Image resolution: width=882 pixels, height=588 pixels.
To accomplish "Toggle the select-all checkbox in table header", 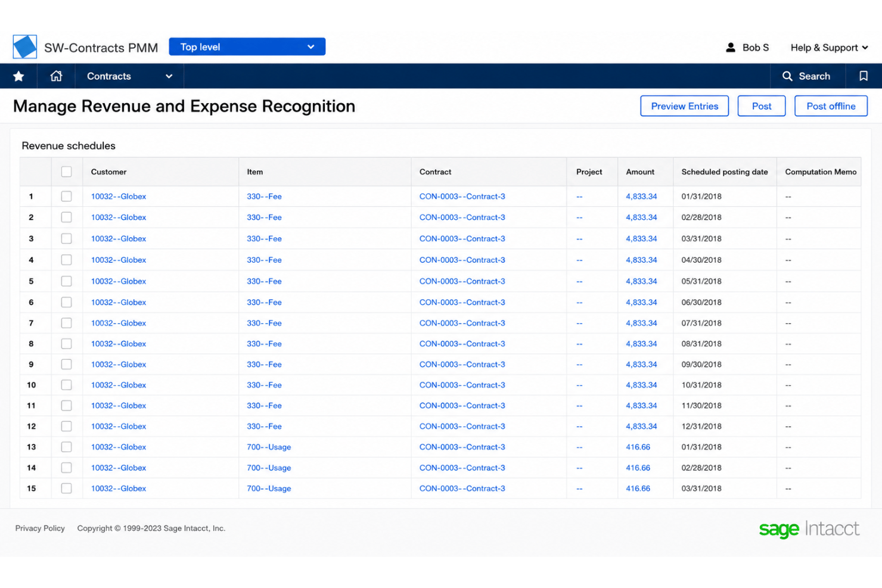I will 66,172.
